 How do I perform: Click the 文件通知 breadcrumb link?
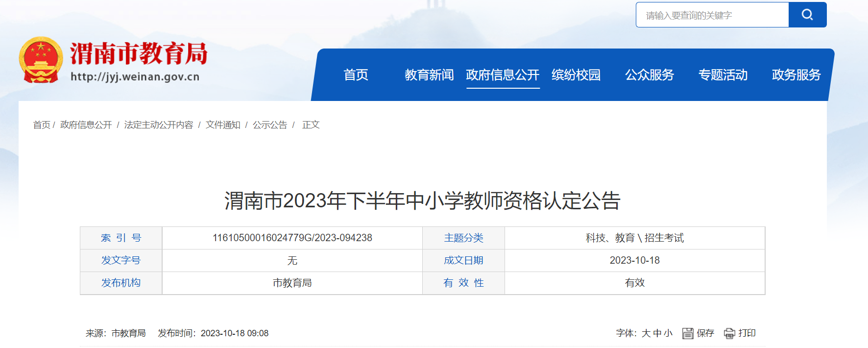[223, 125]
